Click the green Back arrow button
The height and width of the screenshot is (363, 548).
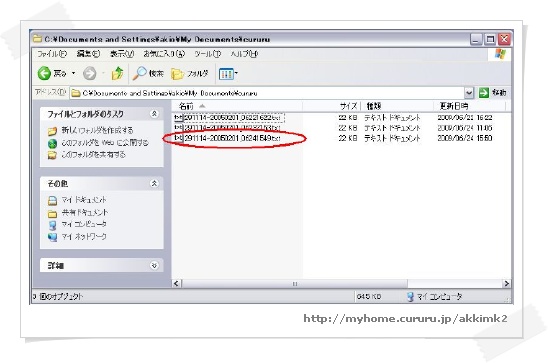(44, 73)
